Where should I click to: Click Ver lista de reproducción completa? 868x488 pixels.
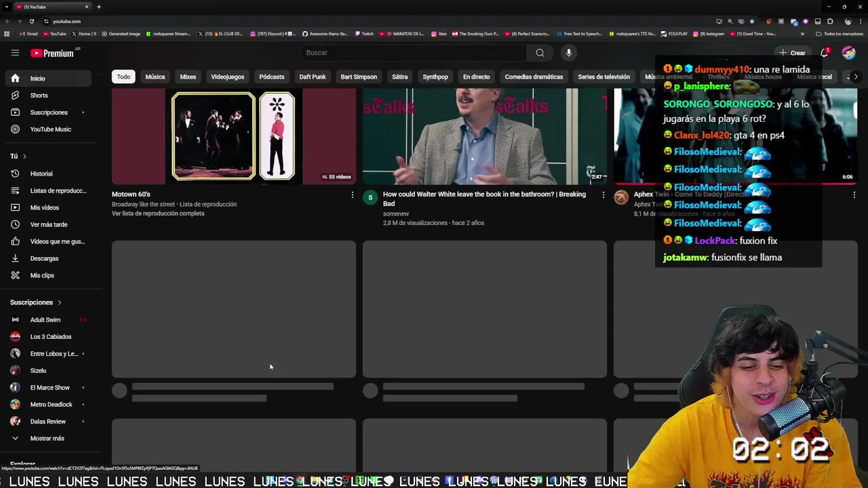coord(158,213)
